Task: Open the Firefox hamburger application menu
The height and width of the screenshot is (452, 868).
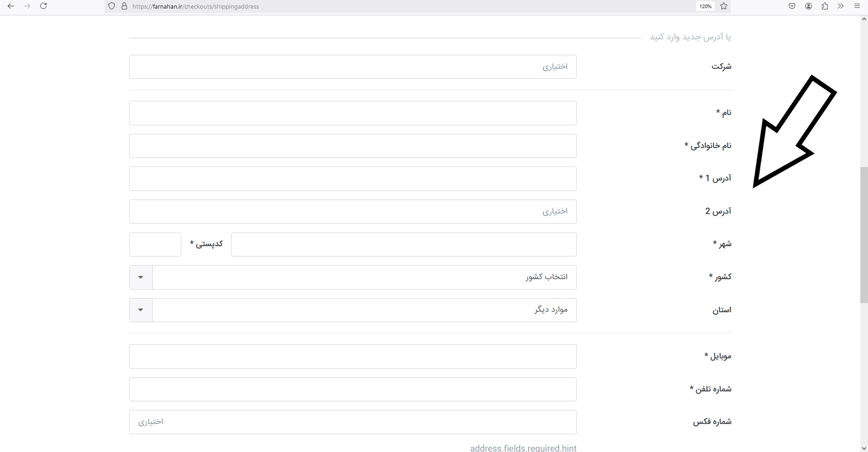Action: pos(857,6)
